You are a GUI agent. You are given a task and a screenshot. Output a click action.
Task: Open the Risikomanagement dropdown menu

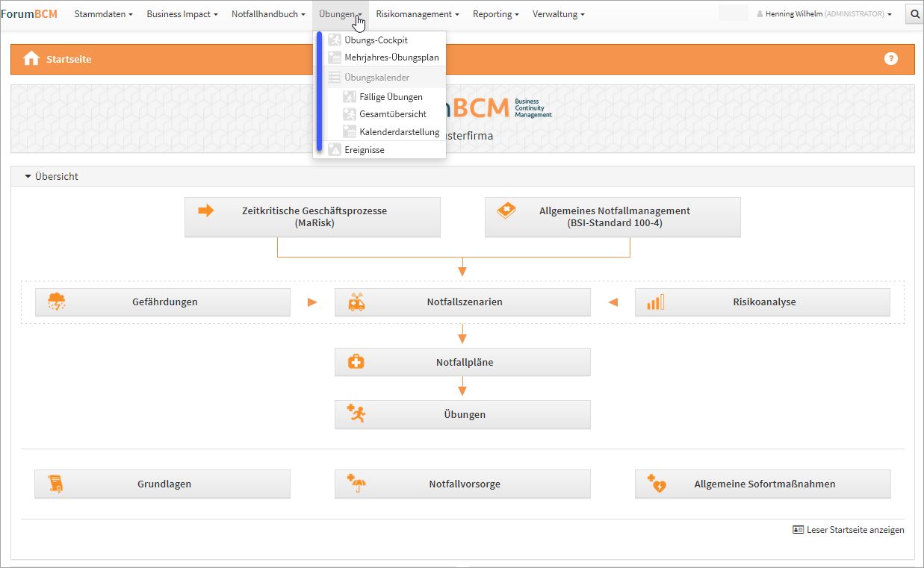point(418,14)
